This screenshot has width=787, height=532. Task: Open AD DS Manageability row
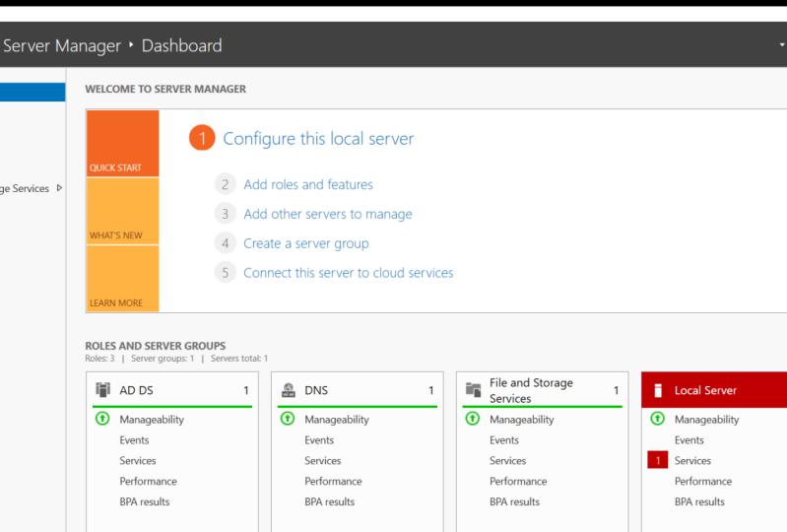click(x=152, y=420)
